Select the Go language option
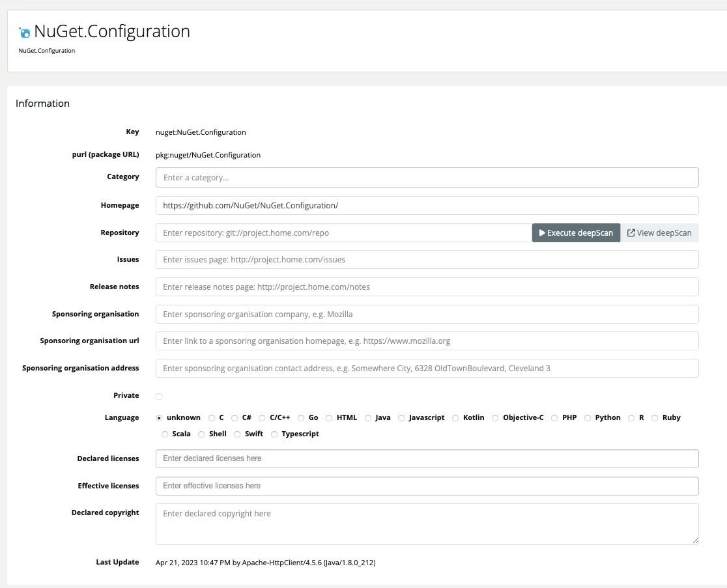The image size is (727, 588). pyautogui.click(x=301, y=418)
